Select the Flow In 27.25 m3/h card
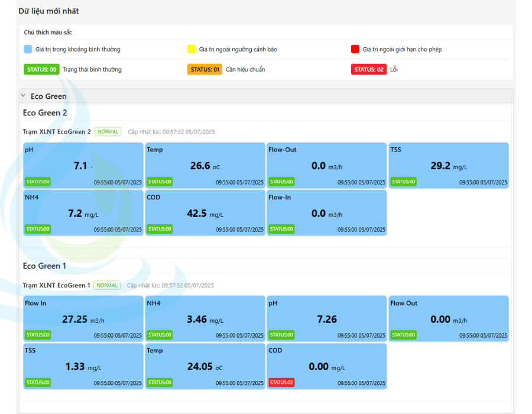The height and width of the screenshot is (414, 532). (x=83, y=319)
